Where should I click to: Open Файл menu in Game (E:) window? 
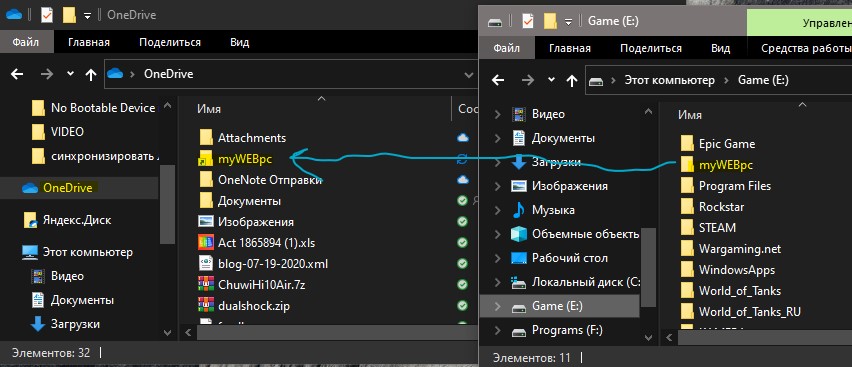(507, 48)
